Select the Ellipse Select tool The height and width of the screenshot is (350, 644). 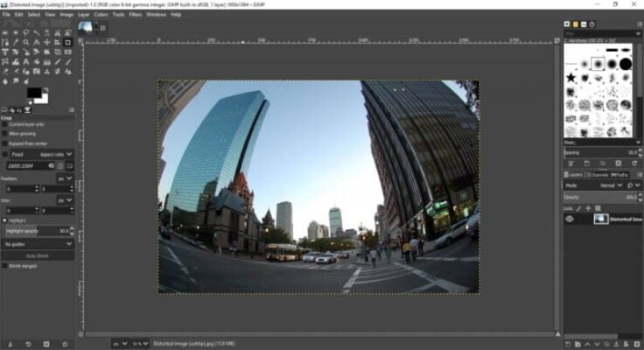[x=16, y=32]
